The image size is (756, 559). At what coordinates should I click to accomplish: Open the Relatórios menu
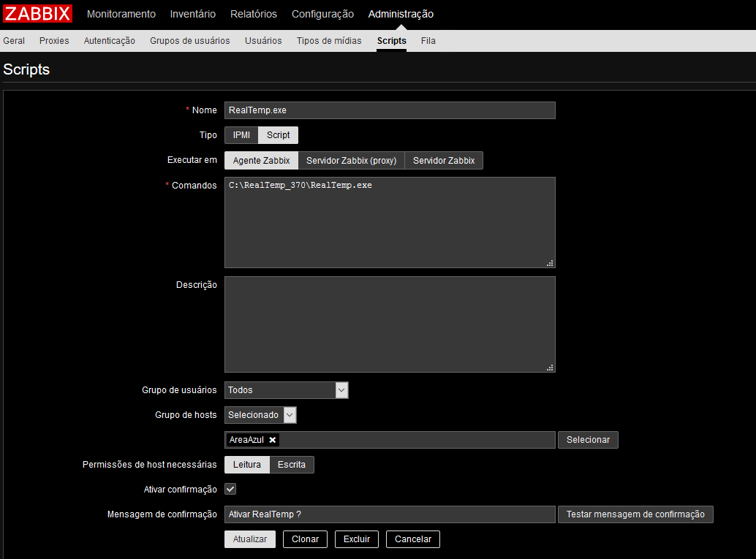click(x=254, y=14)
